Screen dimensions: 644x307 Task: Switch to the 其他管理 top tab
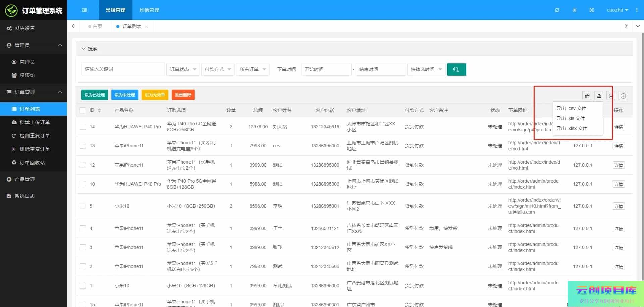pyautogui.click(x=149, y=10)
